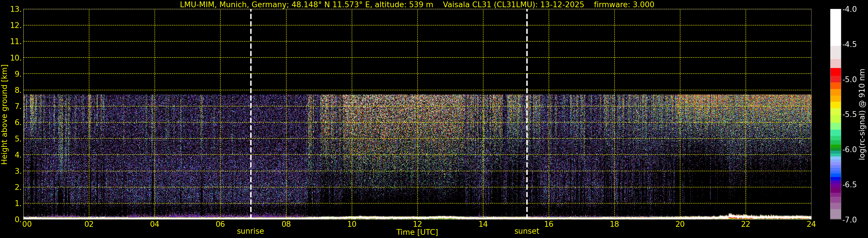Click the 'log(rc-signal) @ 910 nm' colorbar label

point(862,115)
